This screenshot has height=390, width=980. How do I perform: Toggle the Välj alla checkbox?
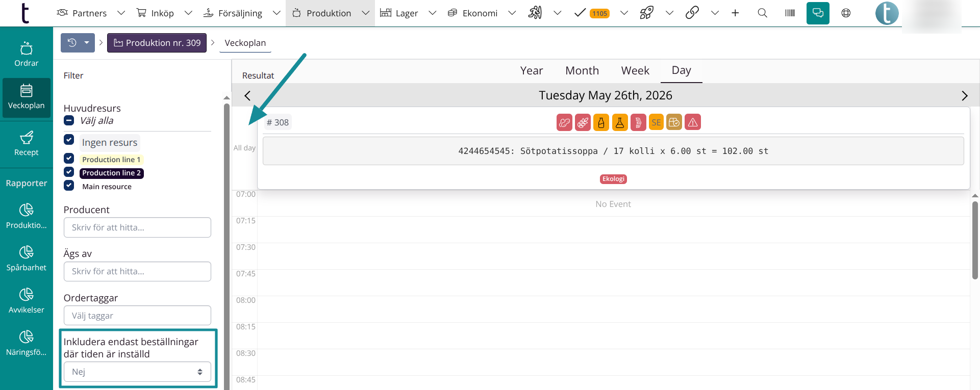point(69,120)
